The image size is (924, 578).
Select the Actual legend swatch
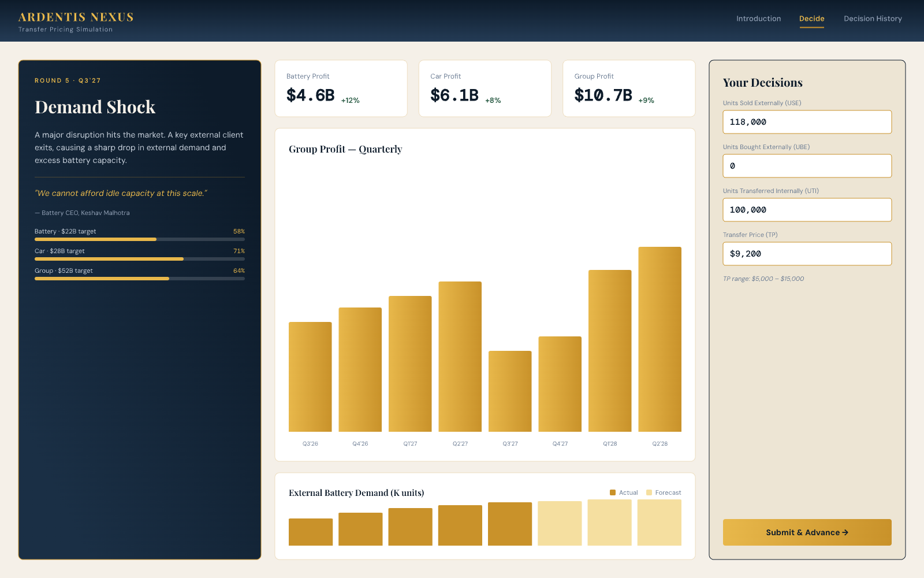point(613,492)
